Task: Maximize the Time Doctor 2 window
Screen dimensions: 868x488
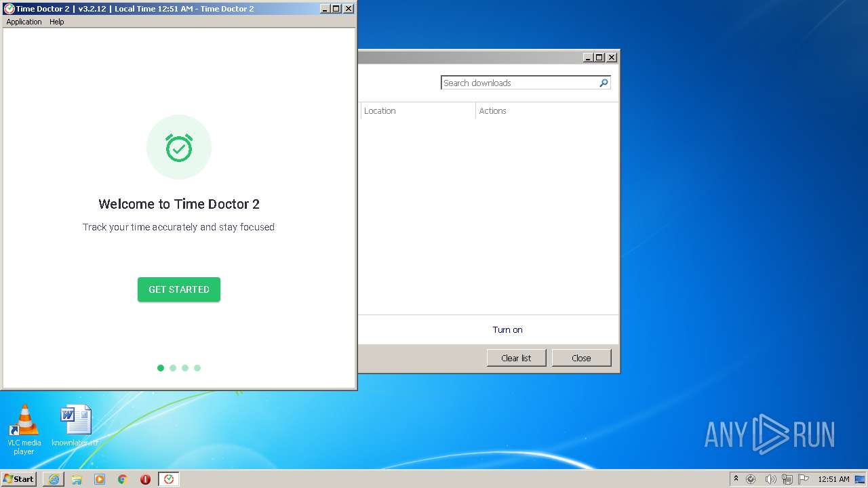Action: pyautogui.click(x=336, y=9)
